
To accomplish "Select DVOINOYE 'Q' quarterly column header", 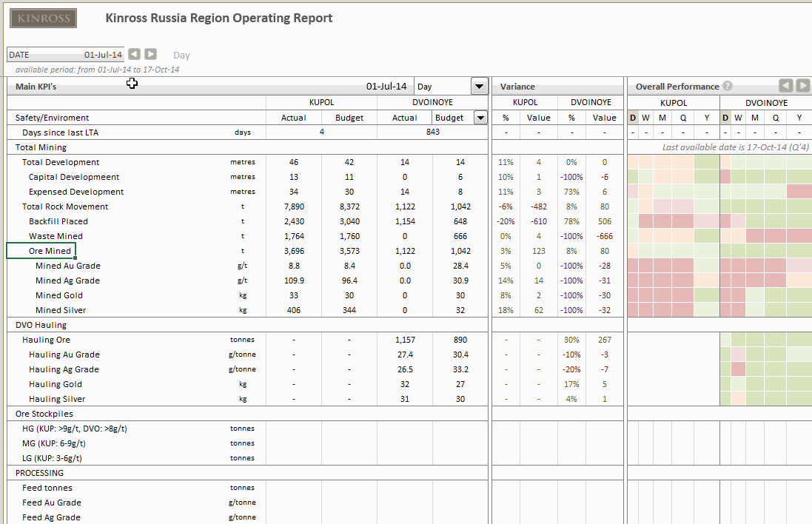I will (776, 118).
